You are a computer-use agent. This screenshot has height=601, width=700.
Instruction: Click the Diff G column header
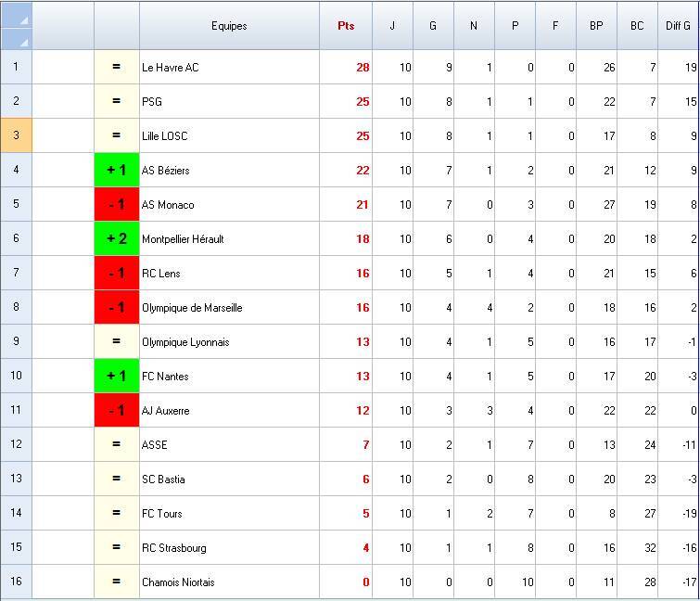point(678,26)
